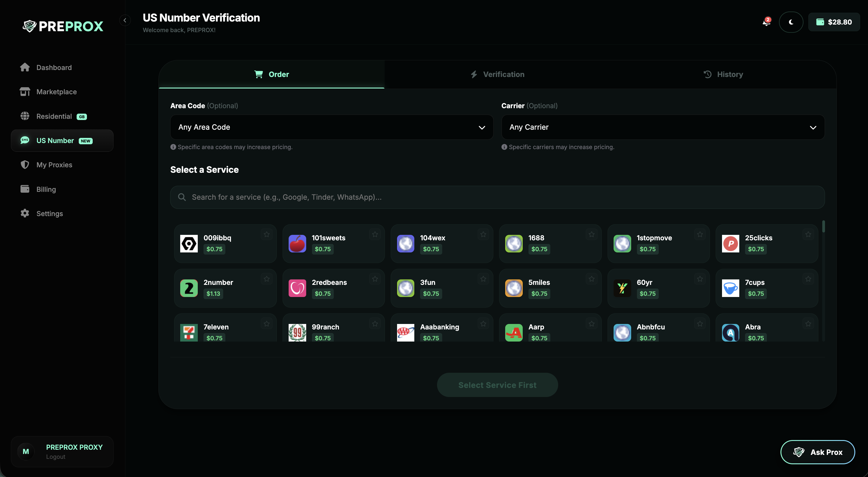The image size is (868, 477).
Task: Open the Dashboard from the sidebar
Action: (54, 67)
